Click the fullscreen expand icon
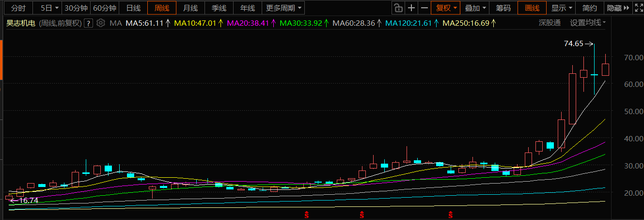 click(x=638, y=8)
